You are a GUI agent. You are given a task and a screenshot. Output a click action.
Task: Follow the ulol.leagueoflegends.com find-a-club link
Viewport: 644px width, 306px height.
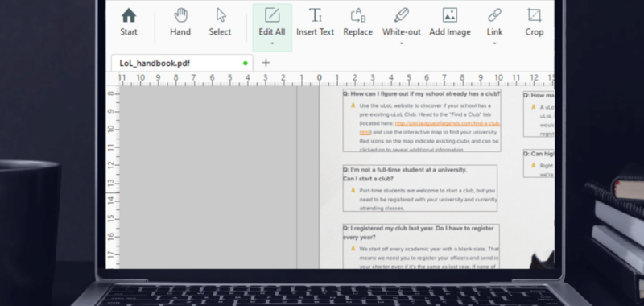point(448,124)
